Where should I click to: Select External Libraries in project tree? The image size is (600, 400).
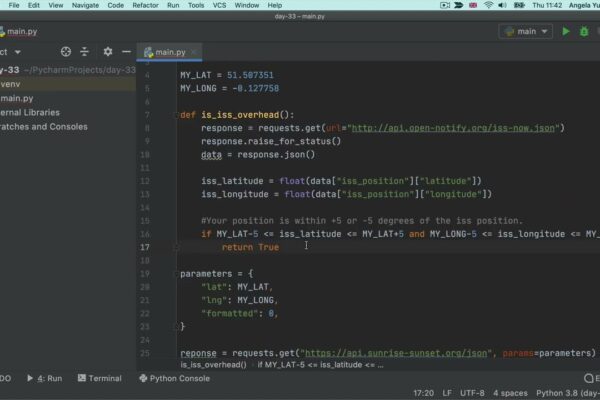(x=30, y=113)
